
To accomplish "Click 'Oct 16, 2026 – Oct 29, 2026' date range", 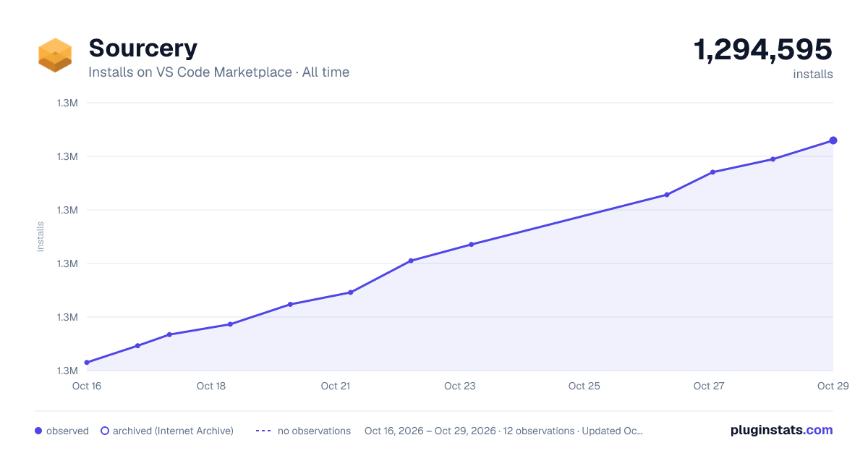I will (x=430, y=431).
